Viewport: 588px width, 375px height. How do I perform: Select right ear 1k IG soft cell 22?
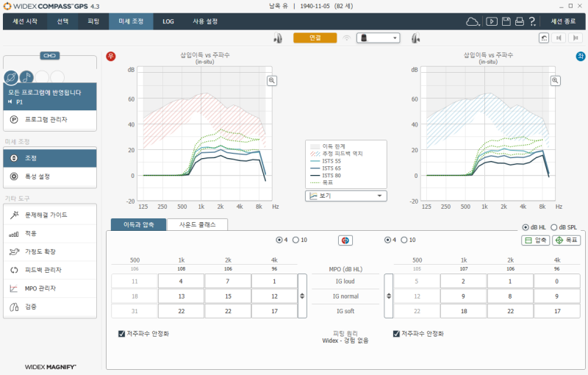pyautogui.click(x=181, y=311)
